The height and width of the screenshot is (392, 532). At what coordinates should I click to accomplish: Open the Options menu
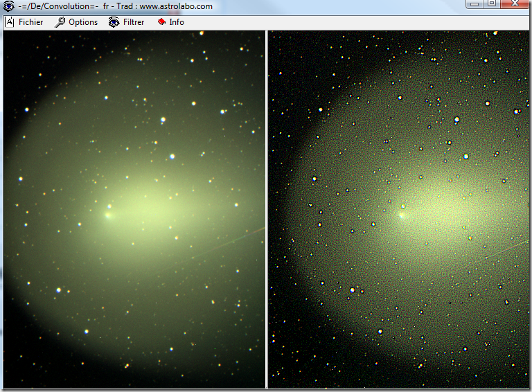pyautogui.click(x=83, y=22)
